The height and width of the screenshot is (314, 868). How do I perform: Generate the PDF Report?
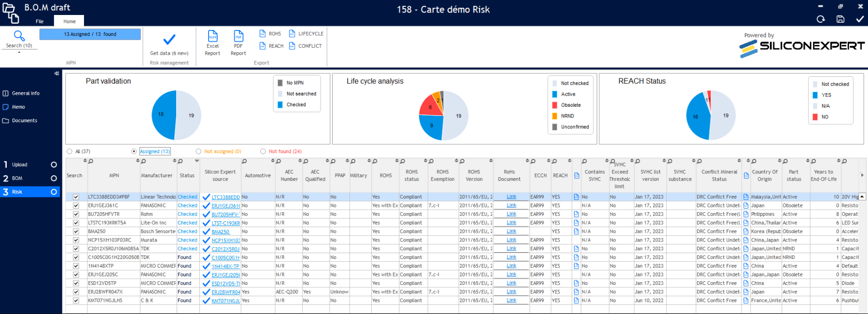click(238, 36)
